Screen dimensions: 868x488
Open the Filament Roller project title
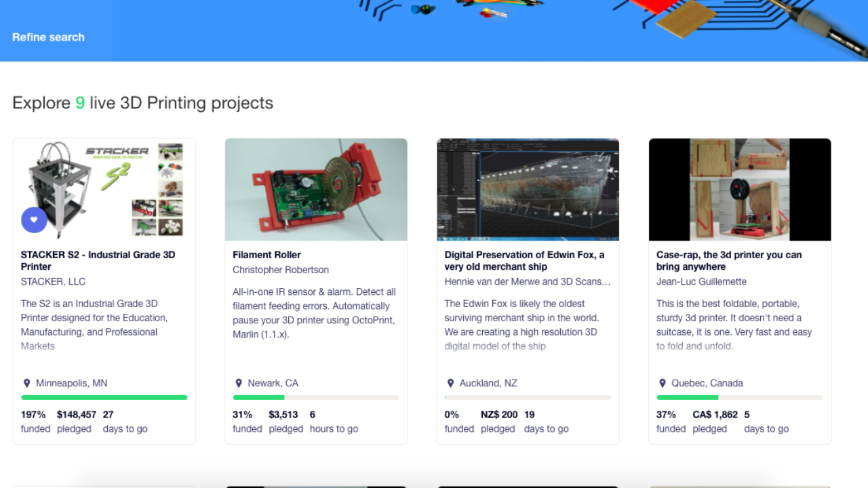[x=267, y=255]
